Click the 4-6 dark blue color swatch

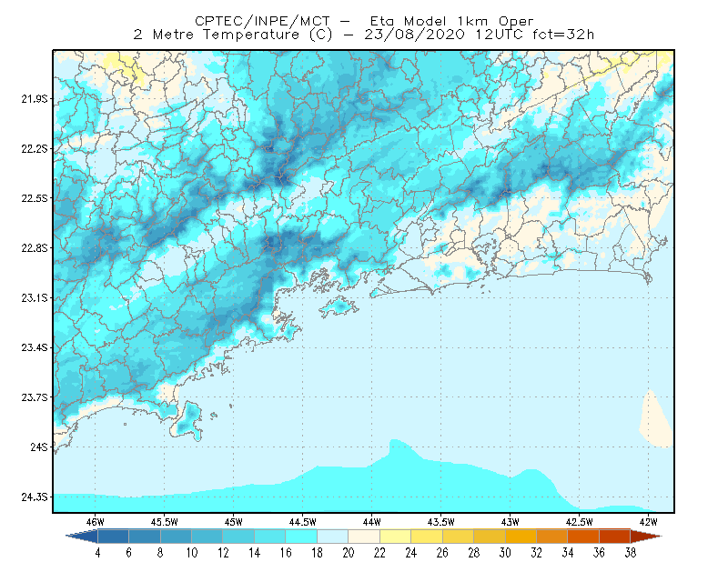coord(113,537)
